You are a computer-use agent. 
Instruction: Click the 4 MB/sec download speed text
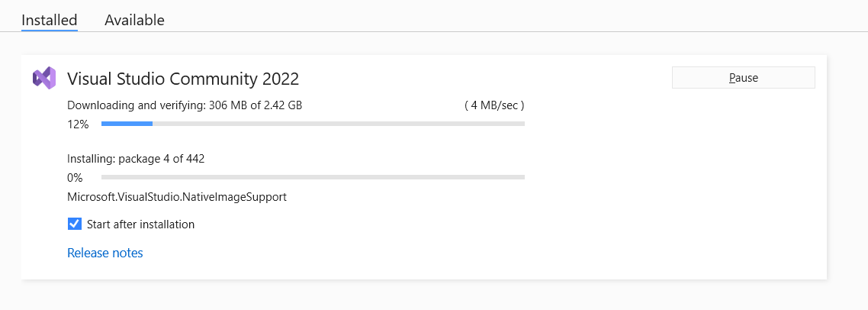[x=494, y=105]
